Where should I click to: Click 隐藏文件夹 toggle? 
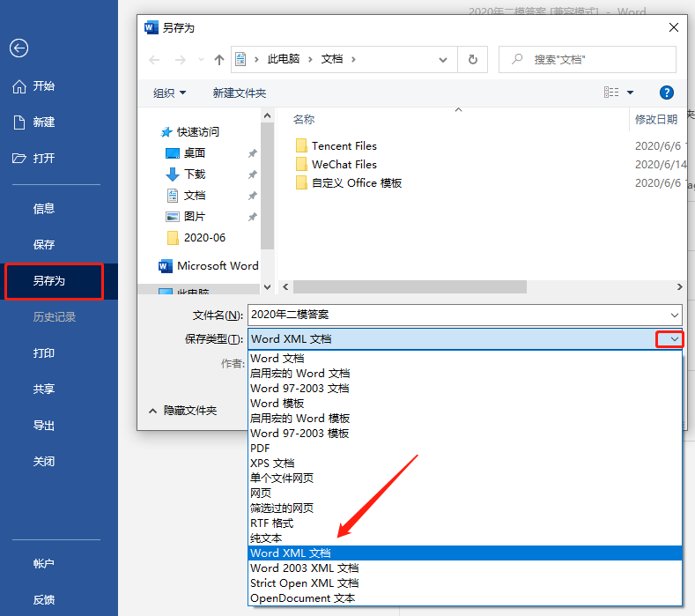(x=182, y=411)
